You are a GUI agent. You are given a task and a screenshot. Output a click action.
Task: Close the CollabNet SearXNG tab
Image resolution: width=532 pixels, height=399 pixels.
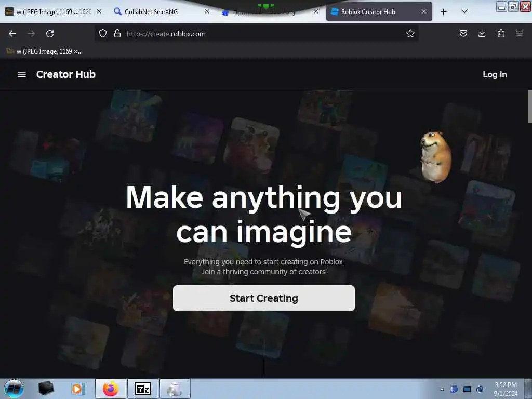click(207, 11)
